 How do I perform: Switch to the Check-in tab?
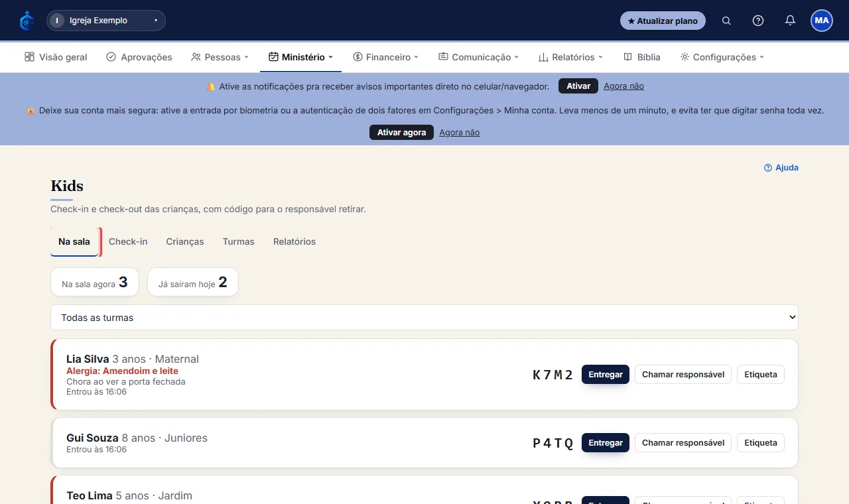128,241
